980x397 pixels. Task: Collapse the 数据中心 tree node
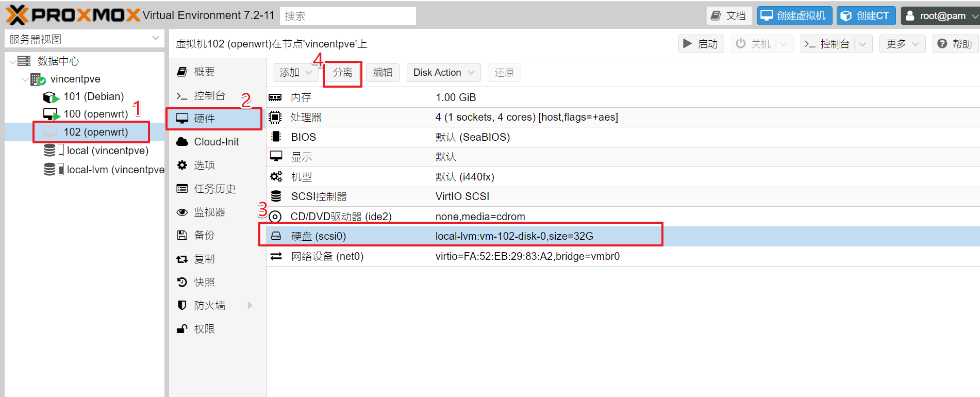12,61
